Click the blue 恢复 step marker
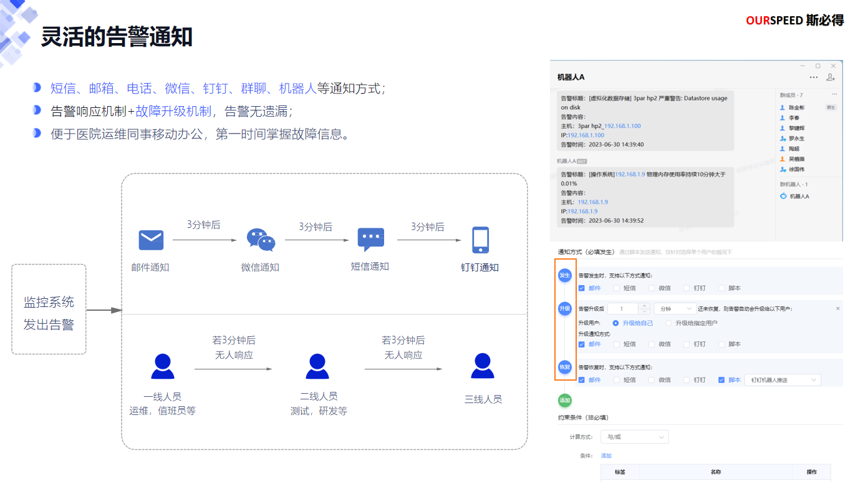 565,367
